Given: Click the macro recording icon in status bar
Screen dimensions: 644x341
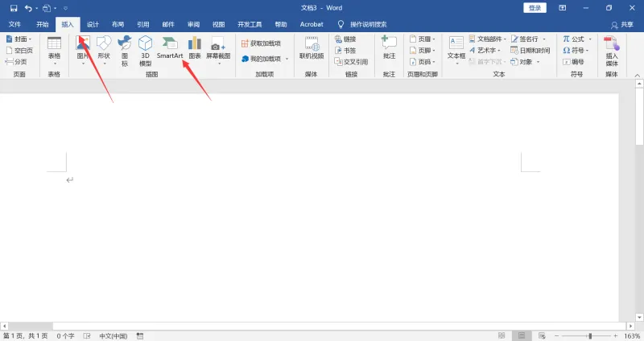Looking at the screenshot, I should (x=140, y=336).
